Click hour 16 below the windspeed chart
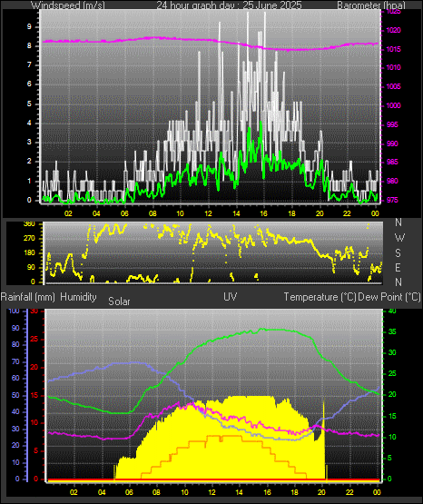Viewport: 423px width, 504px height. click(x=263, y=213)
